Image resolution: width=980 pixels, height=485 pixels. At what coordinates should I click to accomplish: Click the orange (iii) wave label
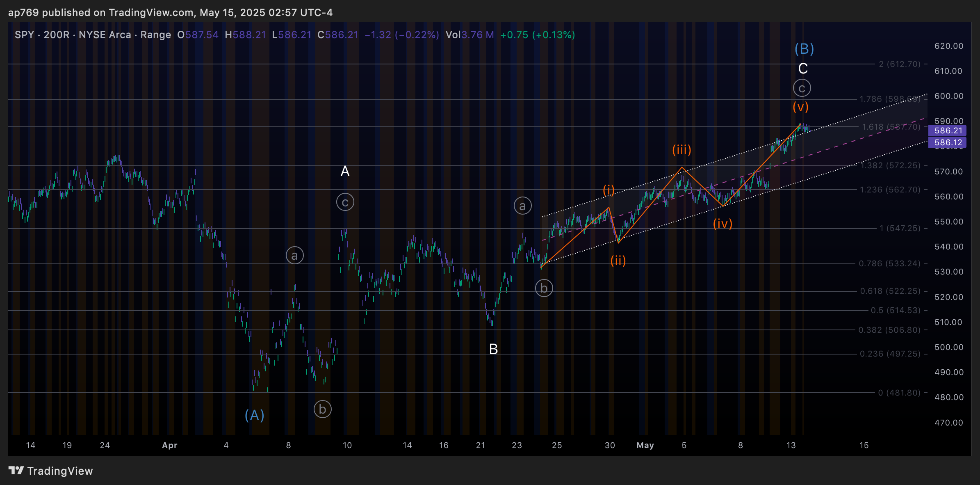[681, 150]
